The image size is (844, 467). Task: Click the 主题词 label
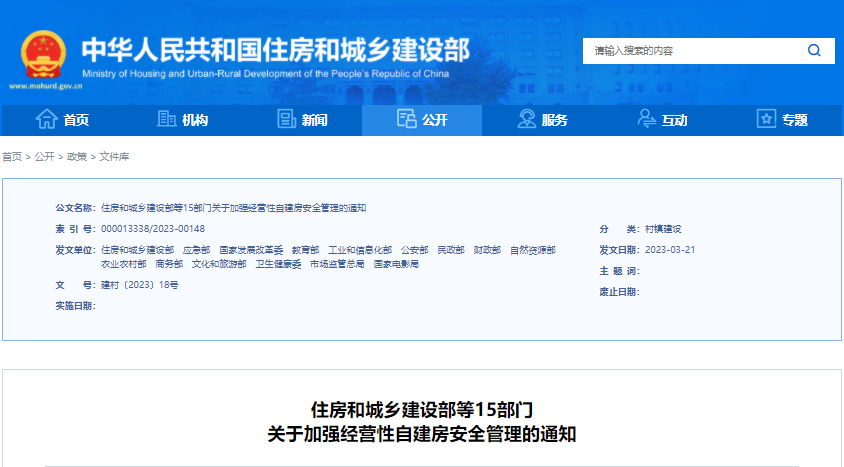click(620, 271)
